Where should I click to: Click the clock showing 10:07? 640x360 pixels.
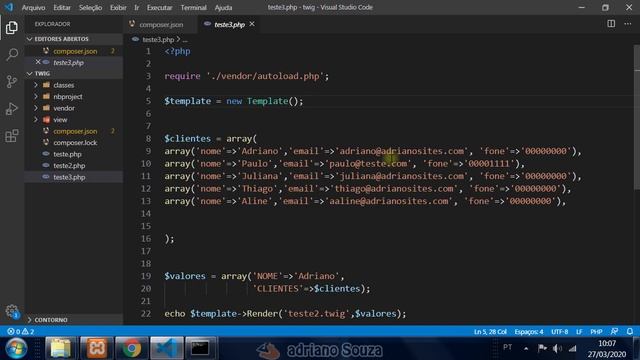[x=607, y=344]
